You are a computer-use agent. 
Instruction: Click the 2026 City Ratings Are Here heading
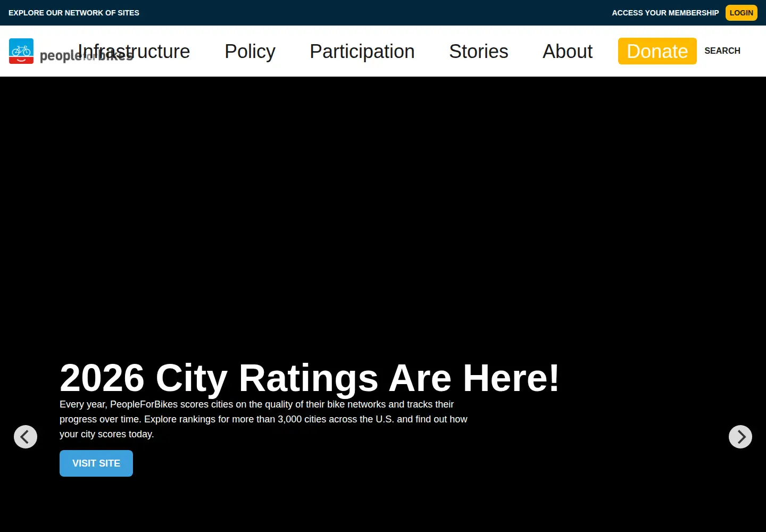click(310, 378)
